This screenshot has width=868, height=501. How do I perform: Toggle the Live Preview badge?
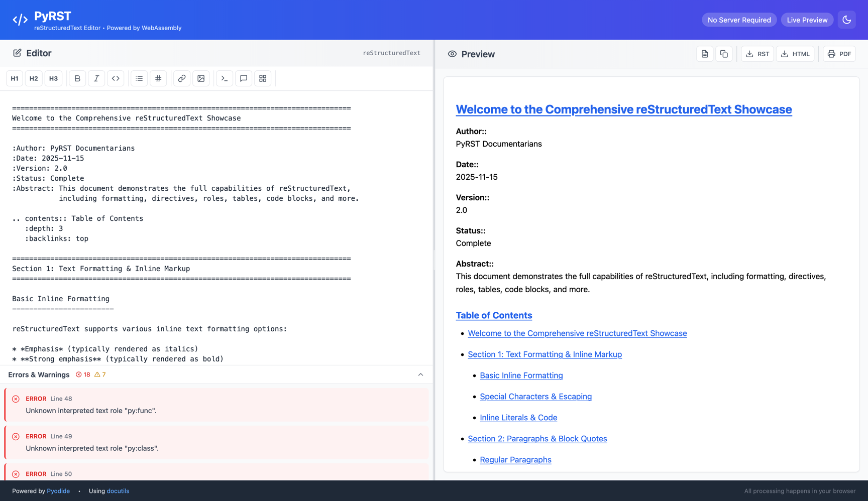[x=807, y=20]
